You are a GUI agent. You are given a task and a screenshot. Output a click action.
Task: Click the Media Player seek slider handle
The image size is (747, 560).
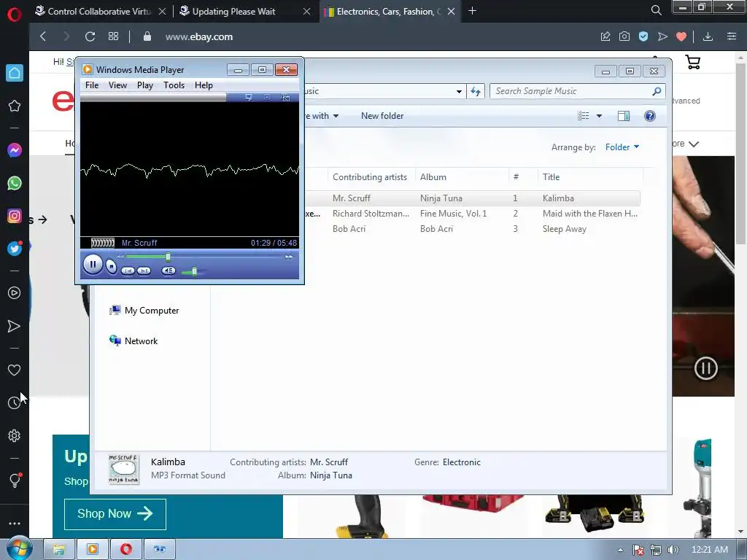click(x=169, y=257)
